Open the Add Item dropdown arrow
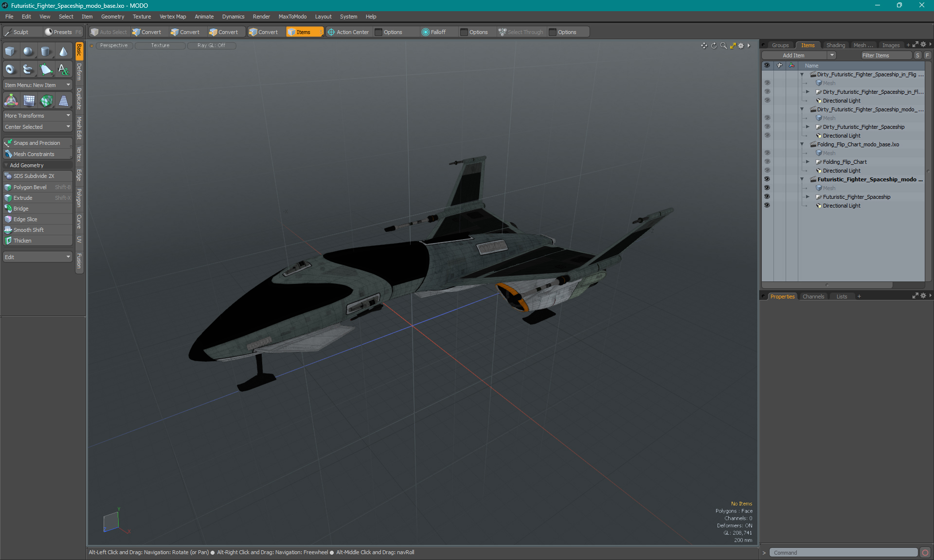The width and height of the screenshot is (934, 560). click(x=832, y=55)
